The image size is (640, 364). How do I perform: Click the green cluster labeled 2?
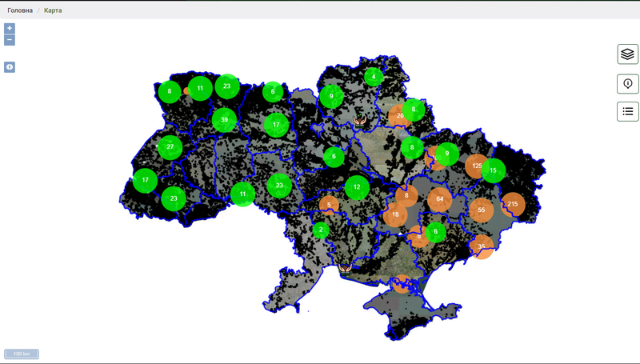(x=321, y=230)
